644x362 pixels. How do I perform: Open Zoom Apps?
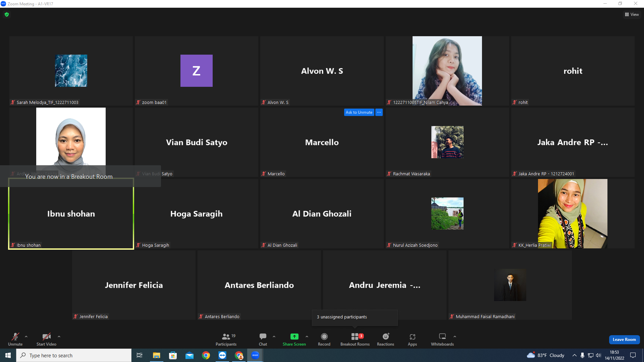coord(412,339)
